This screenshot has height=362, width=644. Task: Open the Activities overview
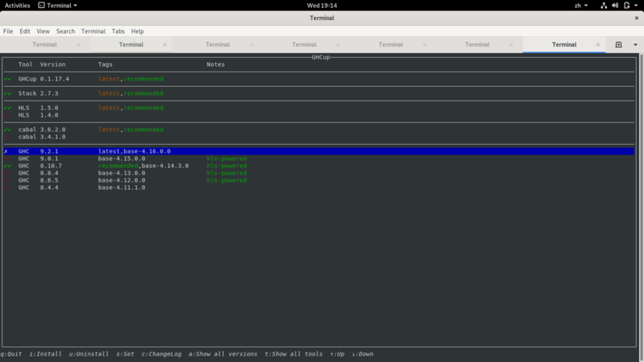(17, 6)
